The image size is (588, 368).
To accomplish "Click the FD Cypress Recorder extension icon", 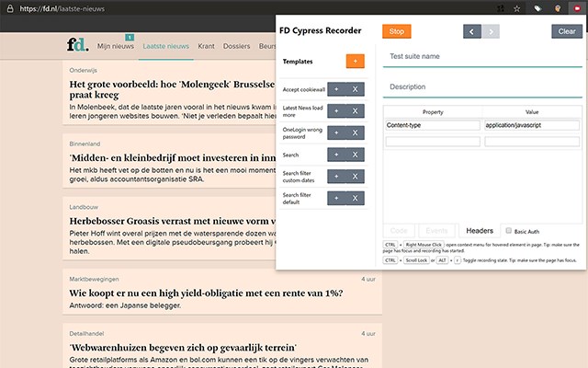I will pyautogui.click(x=577, y=8).
